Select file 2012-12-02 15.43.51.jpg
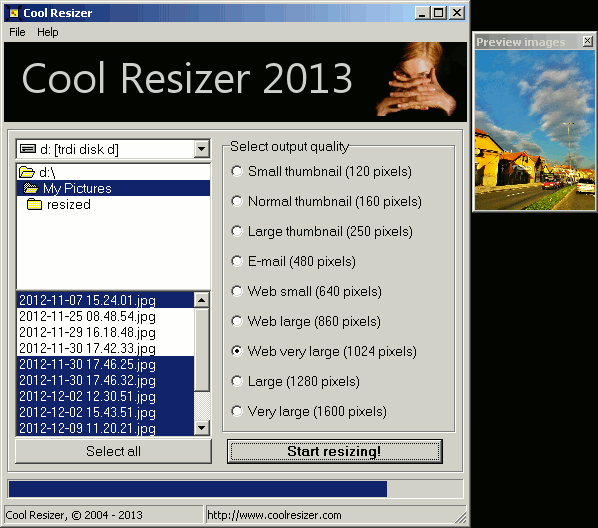 point(106,412)
